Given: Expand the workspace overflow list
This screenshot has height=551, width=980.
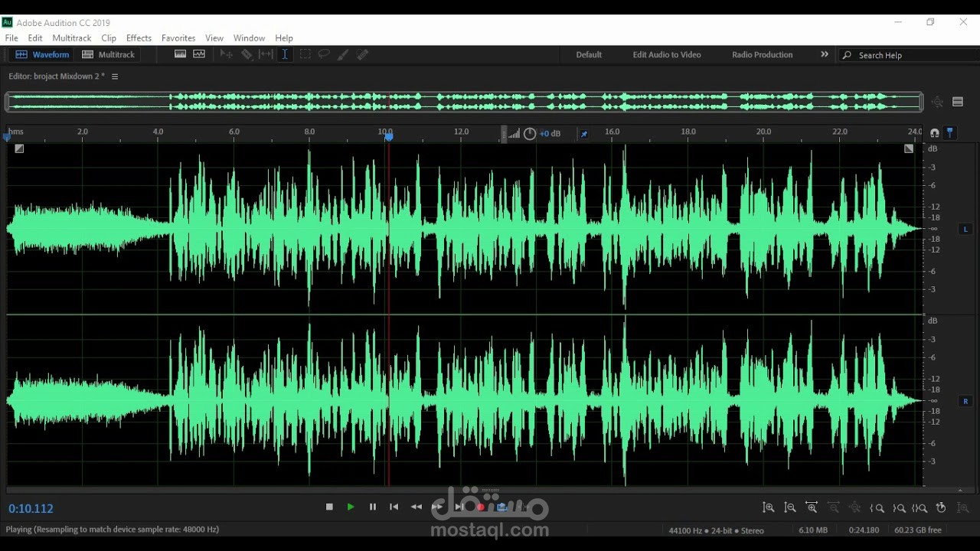Looking at the screenshot, I should coord(825,54).
